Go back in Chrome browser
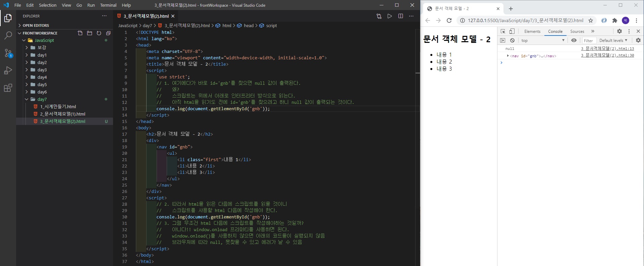The height and width of the screenshot is (266, 644). coord(428,20)
